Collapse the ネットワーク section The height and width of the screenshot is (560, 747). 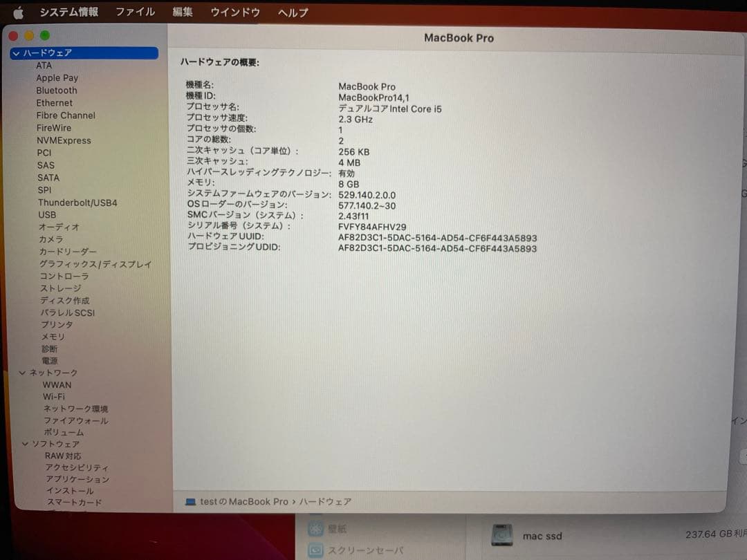point(23,372)
